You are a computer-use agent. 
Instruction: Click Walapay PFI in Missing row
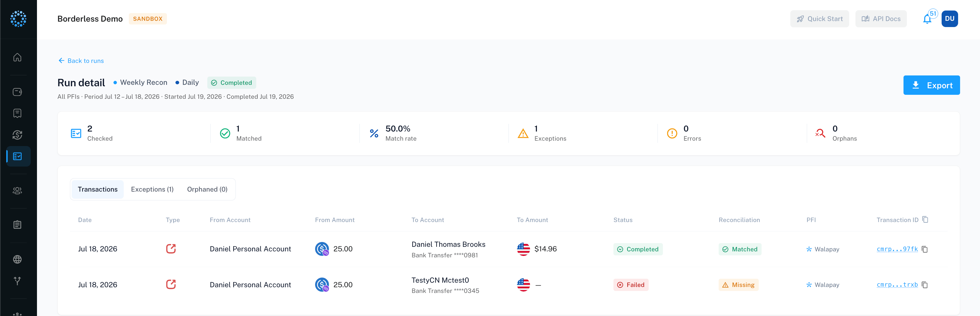[x=823, y=285]
